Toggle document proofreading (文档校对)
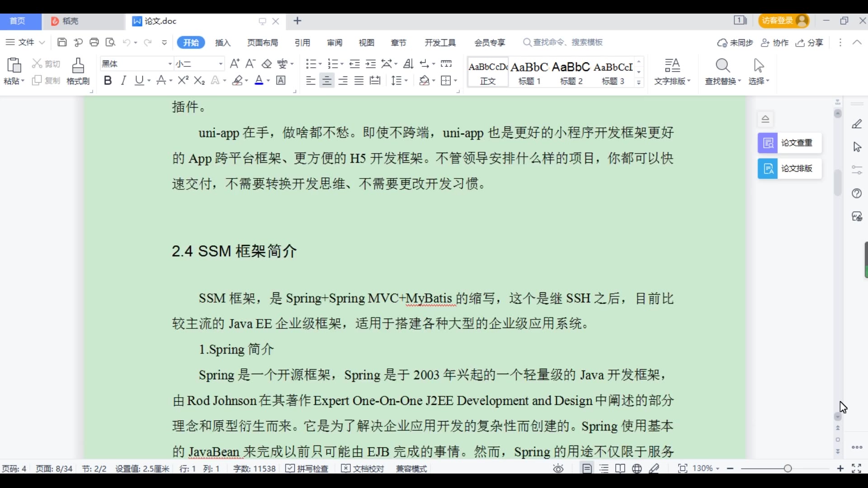This screenshot has width=868, height=488. pyautogui.click(x=363, y=469)
